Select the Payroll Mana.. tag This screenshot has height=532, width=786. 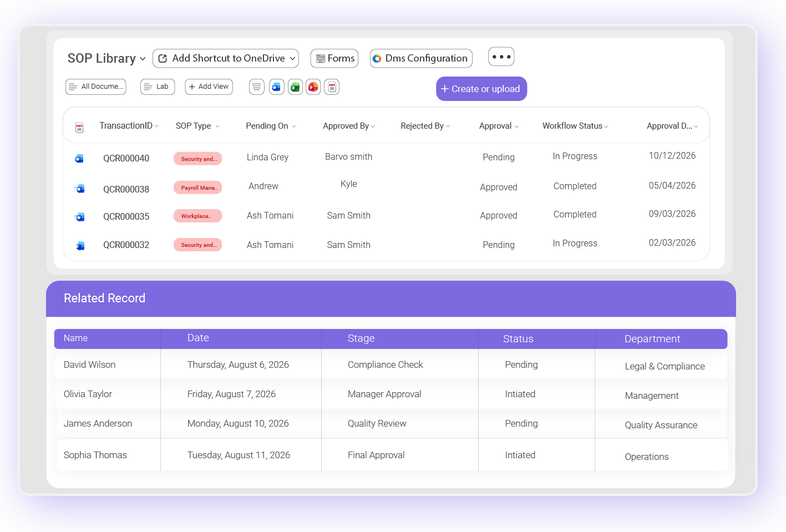[x=198, y=188]
